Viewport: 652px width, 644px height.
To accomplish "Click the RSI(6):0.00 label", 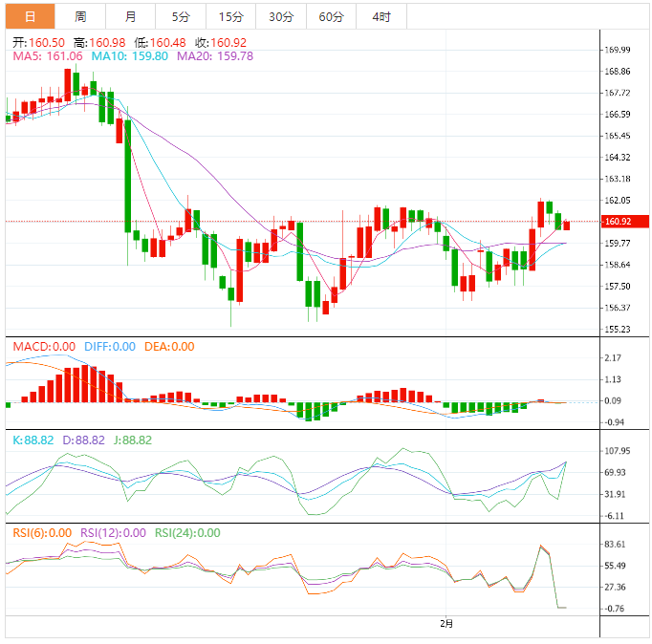I will [42, 533].
